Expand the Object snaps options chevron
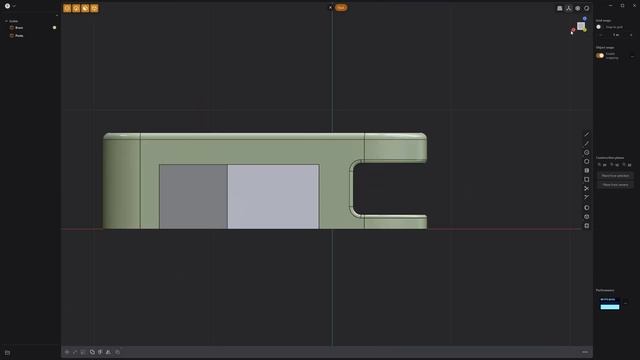640x360 pixels. coord(632,56)
